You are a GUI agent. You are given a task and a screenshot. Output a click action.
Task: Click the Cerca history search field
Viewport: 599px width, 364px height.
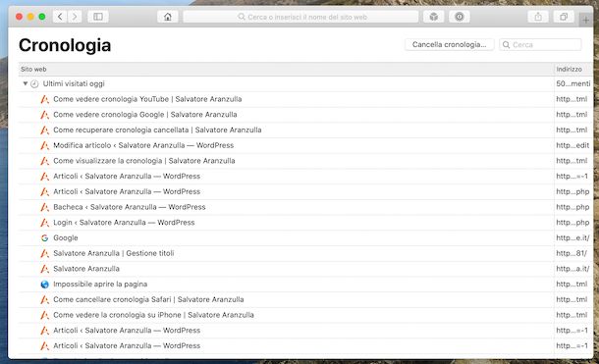coord(540,44)
